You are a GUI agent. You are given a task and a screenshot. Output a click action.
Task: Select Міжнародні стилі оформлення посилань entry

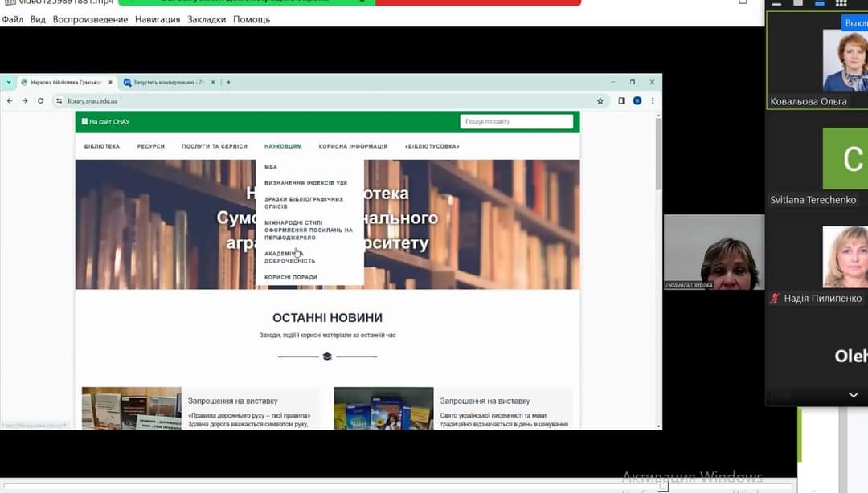[309, 230]
